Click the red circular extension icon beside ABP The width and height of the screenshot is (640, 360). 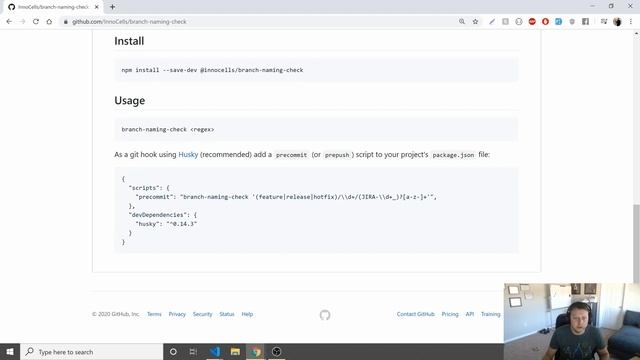[x=545, y=22]
